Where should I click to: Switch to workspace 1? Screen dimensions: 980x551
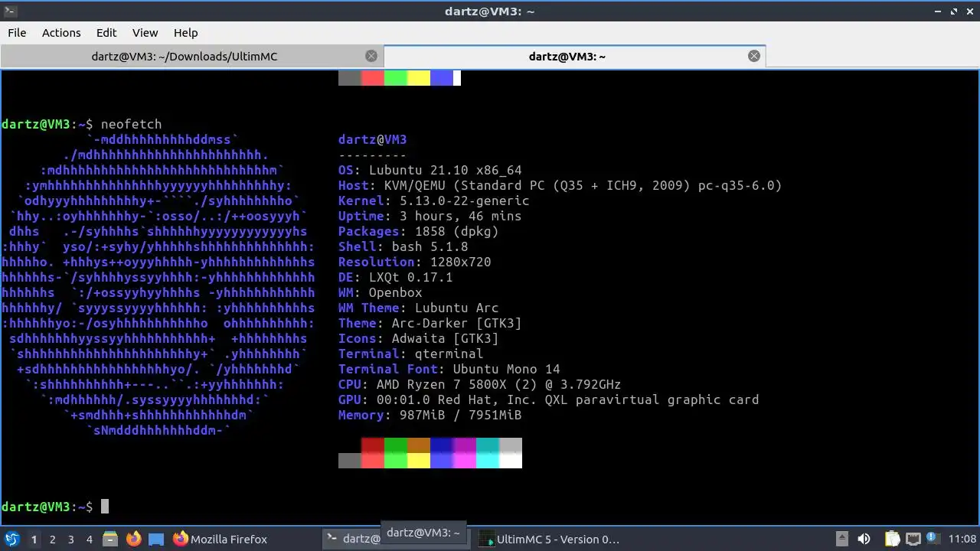[34, 540]
